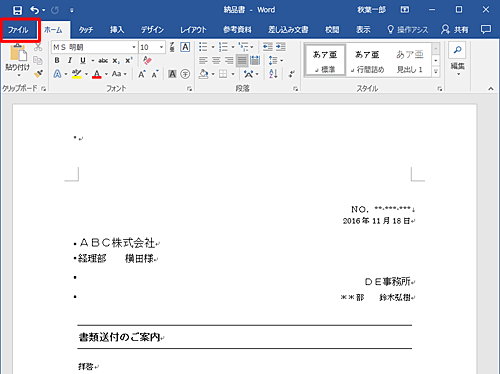Screen dimensions: 500x374
Task: Click the ruby phonetic guide icon
Action: [172, 47]
